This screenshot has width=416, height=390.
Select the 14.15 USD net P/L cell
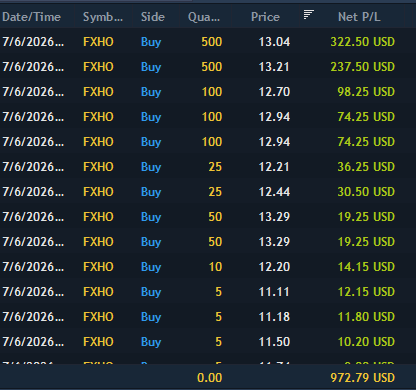point(366,267)
